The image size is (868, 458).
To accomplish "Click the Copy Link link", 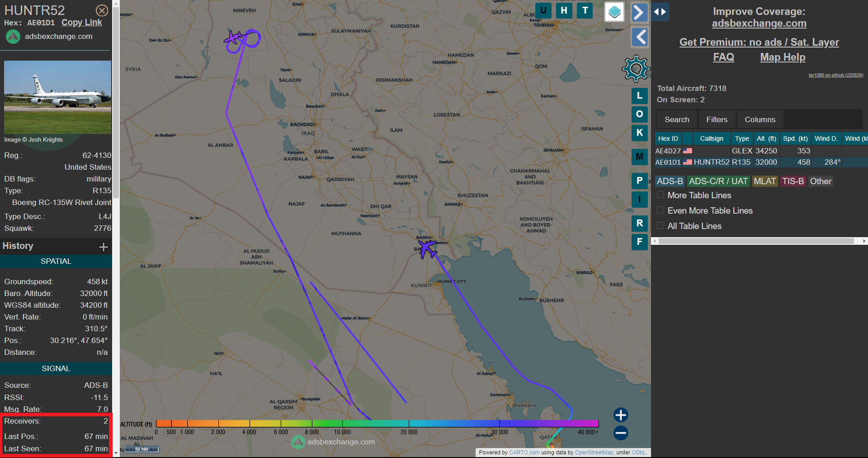I will (82, 23).
